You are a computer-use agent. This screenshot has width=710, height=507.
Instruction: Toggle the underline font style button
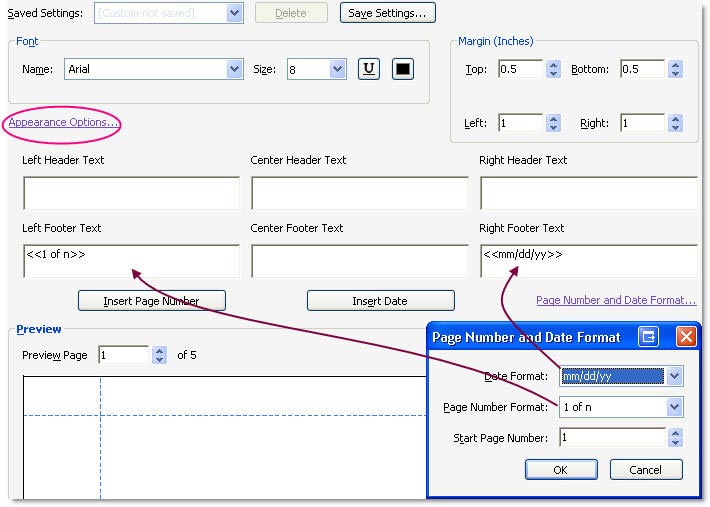(x=368, y=70)
